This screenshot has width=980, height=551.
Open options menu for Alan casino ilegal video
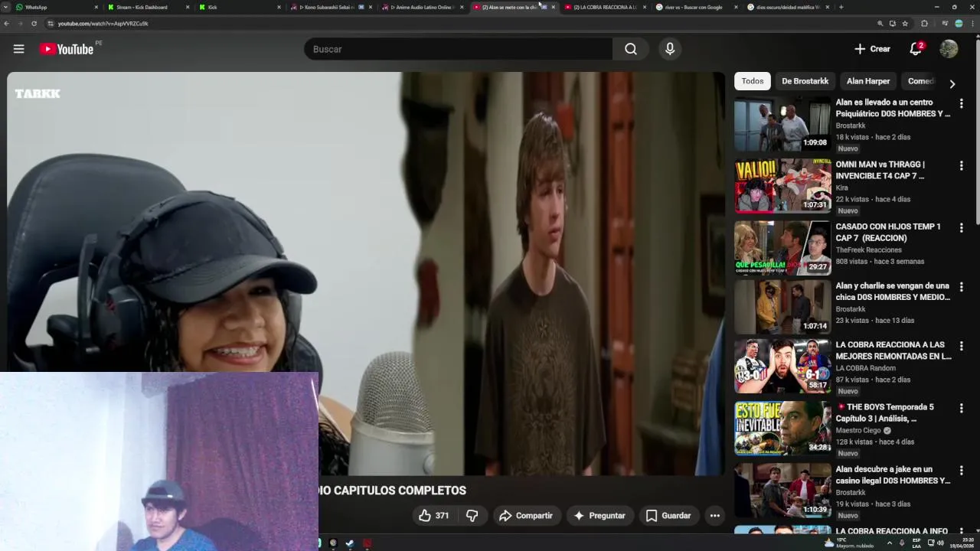pos(961,471)
